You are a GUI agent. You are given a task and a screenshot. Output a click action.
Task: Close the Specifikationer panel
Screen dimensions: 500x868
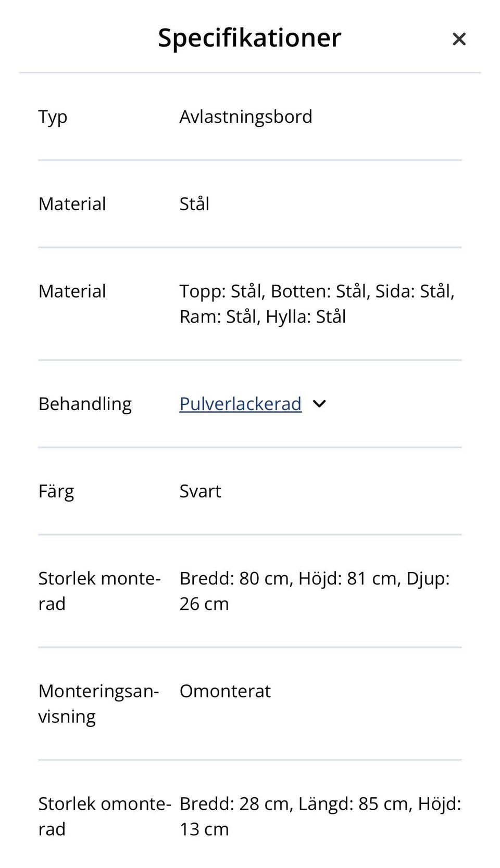click(x=459, y=39)
